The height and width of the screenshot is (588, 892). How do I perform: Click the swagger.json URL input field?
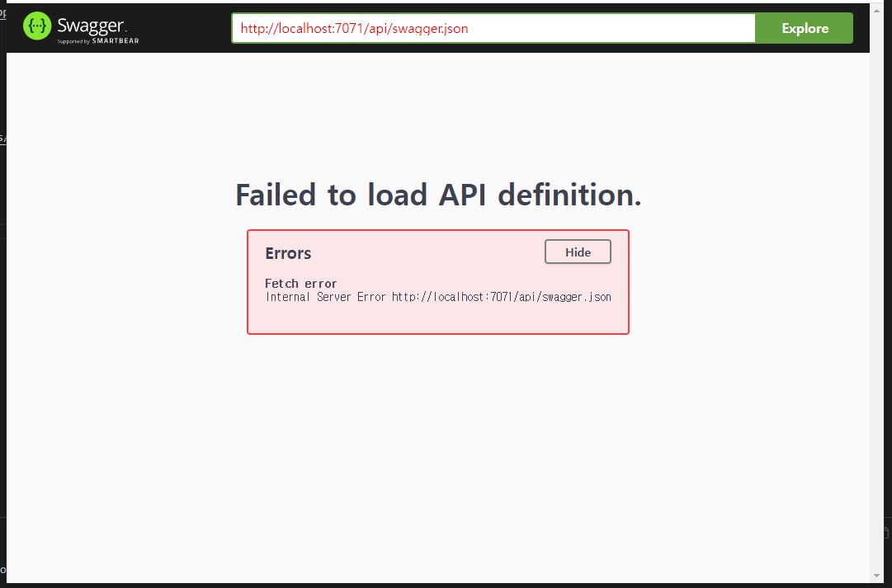493,28
